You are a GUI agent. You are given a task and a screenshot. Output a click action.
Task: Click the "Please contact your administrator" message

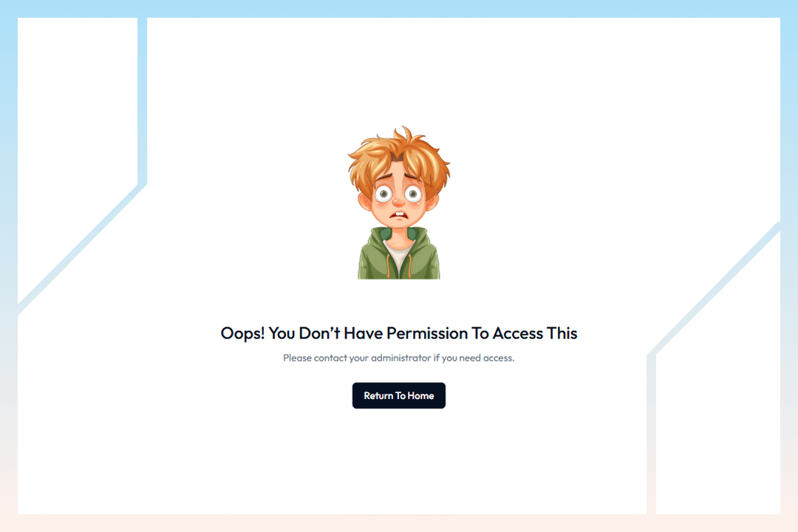tap(398, 358)
